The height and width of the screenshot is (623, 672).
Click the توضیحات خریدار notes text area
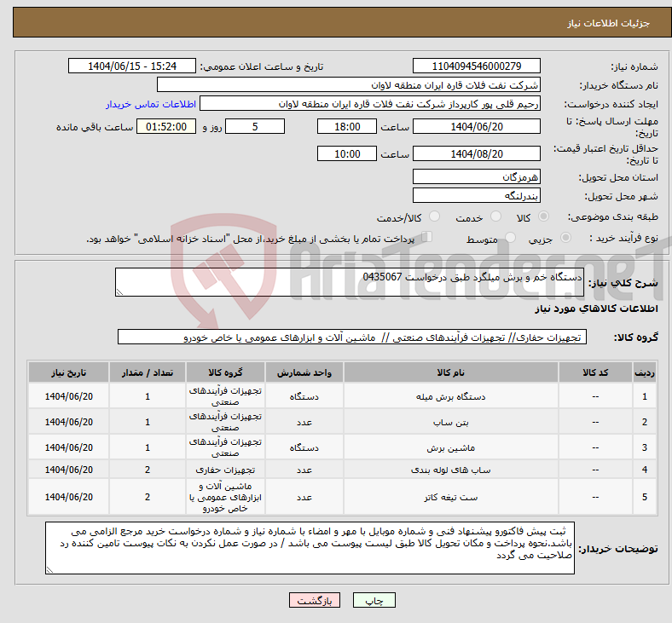(x=310, y=548)
